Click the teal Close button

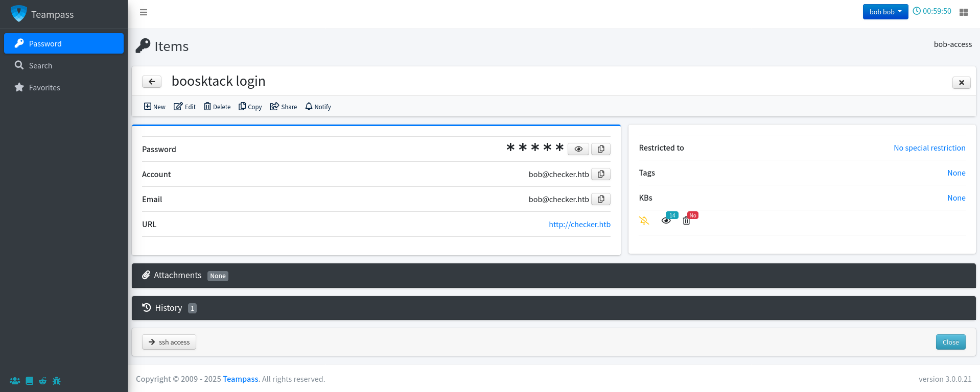(x=951, y=342)
